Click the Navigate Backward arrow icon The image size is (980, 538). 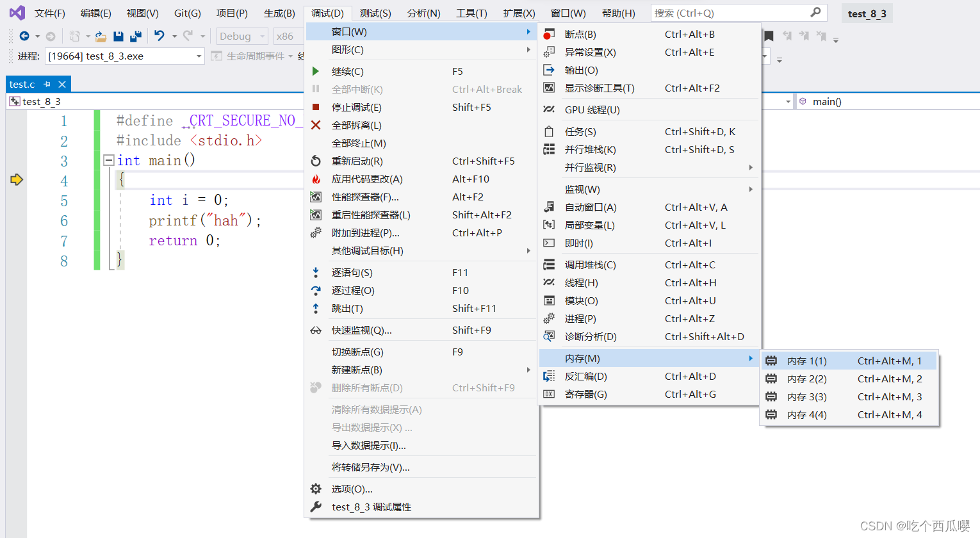click(24, 36)
